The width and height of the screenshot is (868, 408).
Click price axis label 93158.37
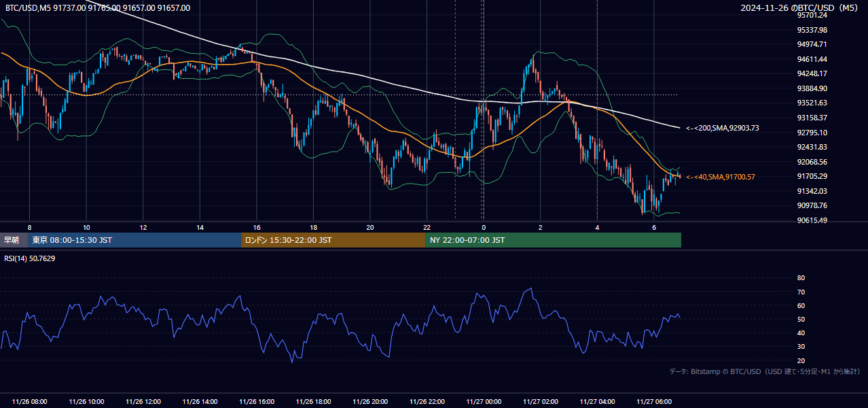click(x=812, y=118)
